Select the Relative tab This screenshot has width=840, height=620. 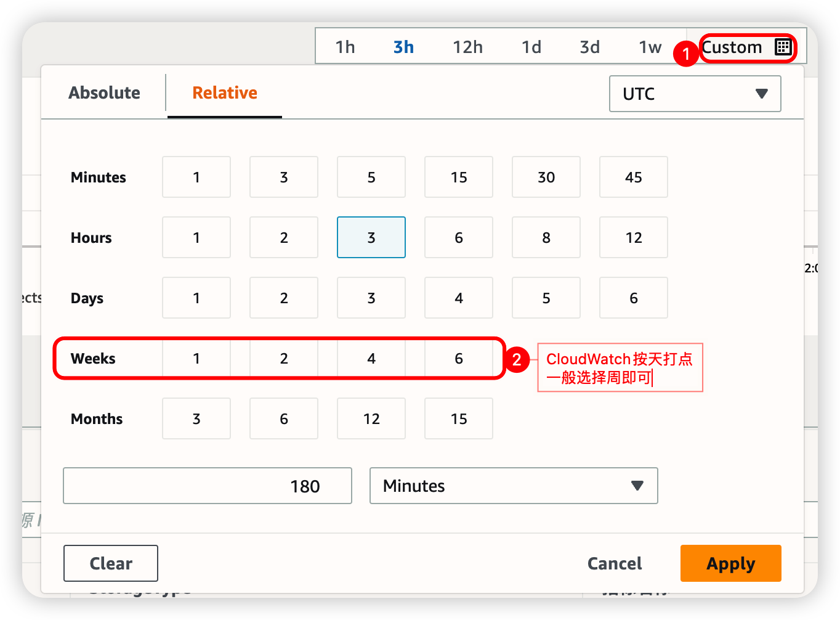coord(225,93)
